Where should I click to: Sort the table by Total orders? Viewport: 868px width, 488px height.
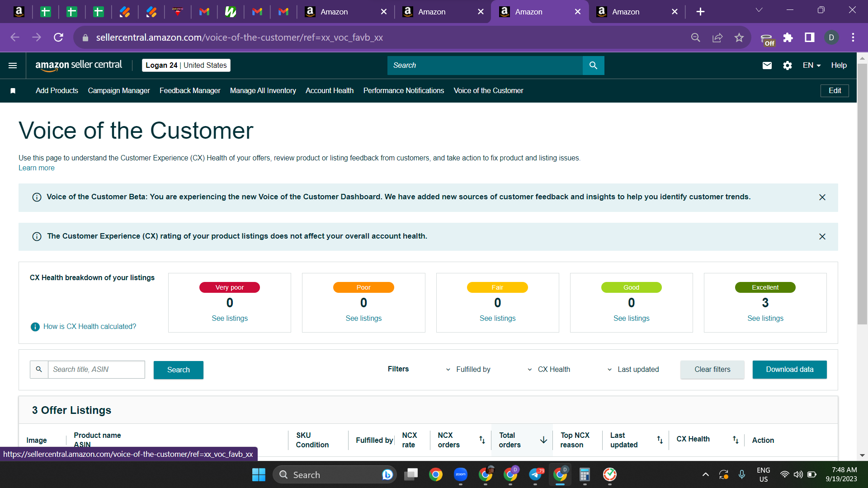543,440
